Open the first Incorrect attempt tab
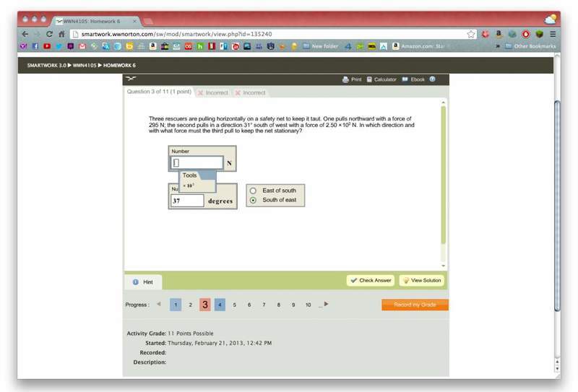 213,92
